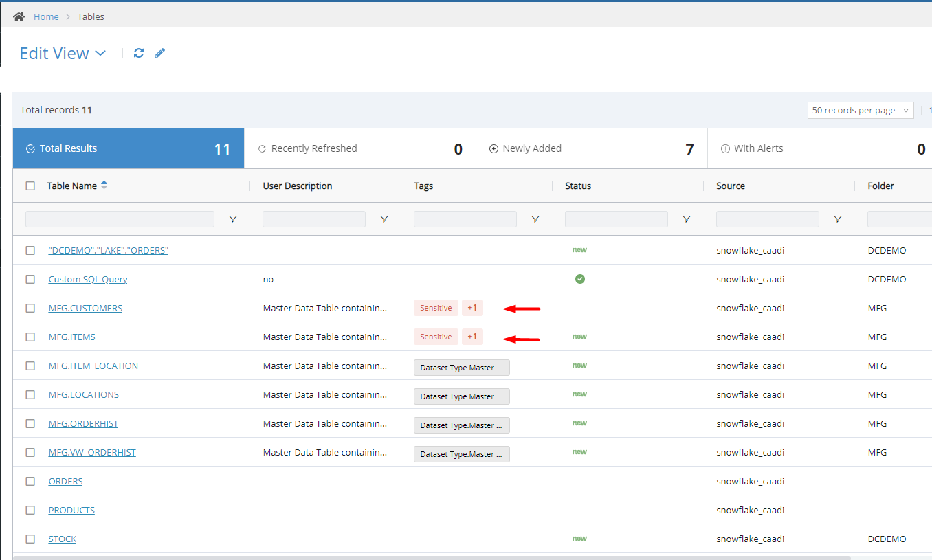Viewport: 932px width, 560px height.
Task: Click the green check status for Custom SQL Query
Action: coord(580,279)
